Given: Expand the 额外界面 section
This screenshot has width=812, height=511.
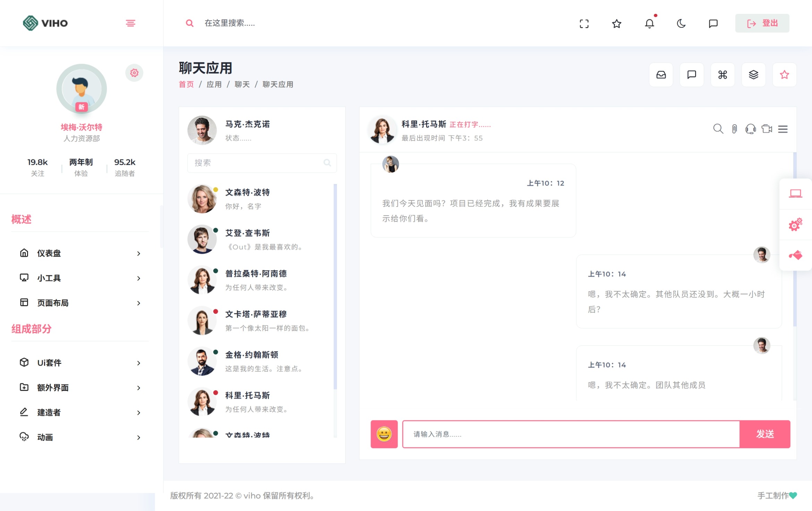Looking at the screenshot, I should coord(52,388).
